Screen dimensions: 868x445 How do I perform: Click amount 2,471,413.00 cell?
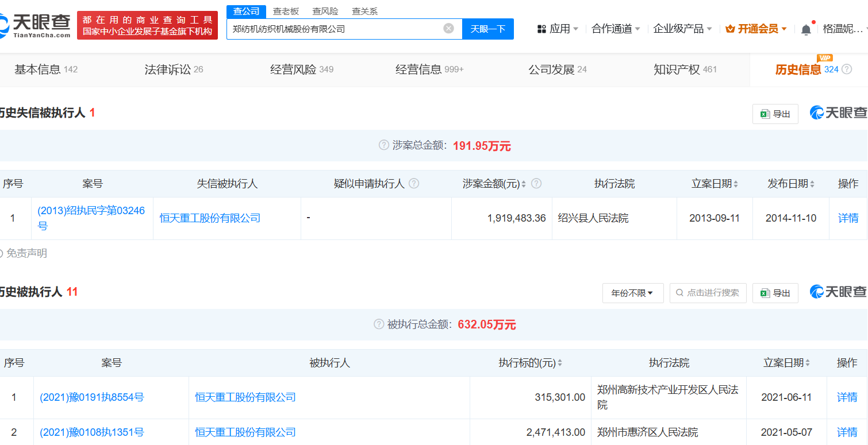pyautogui.click(x=531, y=432)
